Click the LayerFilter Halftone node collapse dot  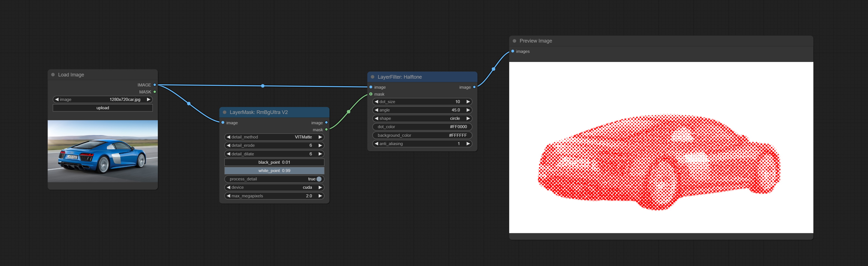point(373,77)
